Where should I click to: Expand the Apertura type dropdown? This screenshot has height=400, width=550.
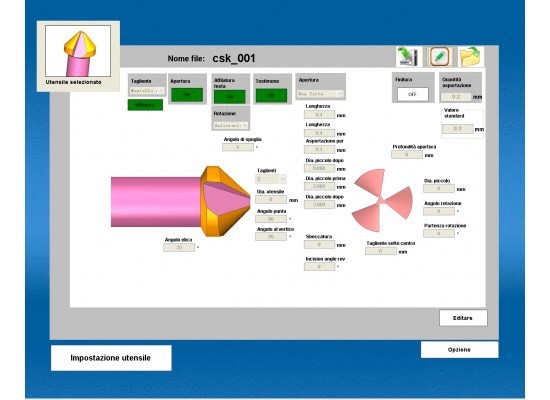pos(320,94)
